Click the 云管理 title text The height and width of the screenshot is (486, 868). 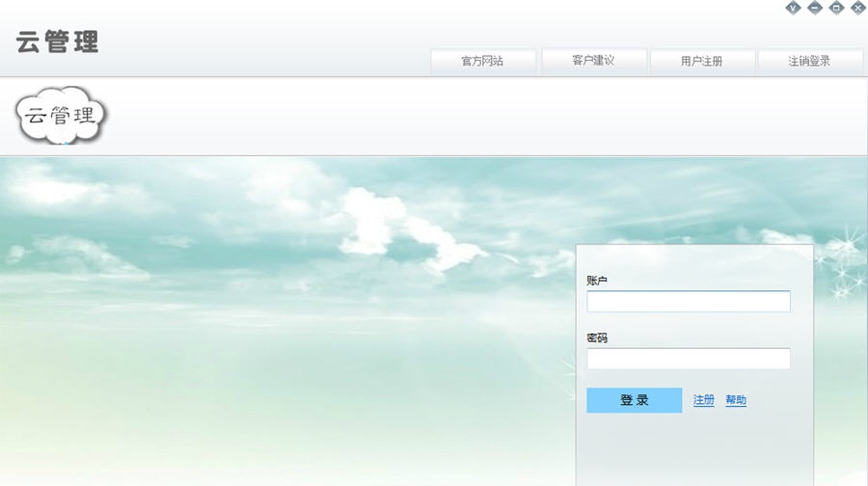(x=57, y=42)
